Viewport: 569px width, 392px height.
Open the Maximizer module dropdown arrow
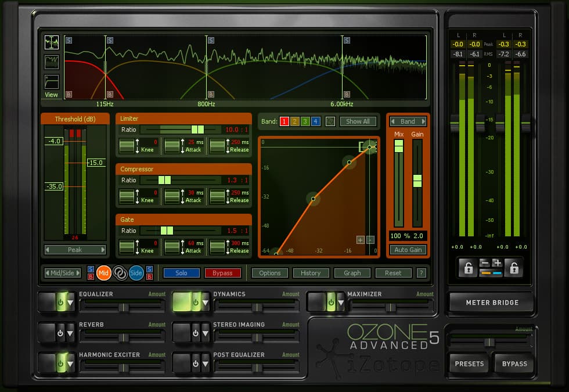coord(340,303)
